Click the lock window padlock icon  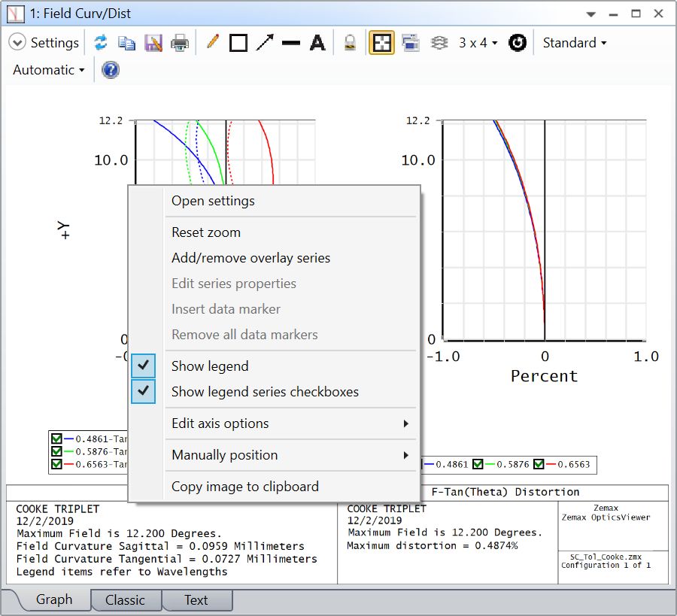point(350,43)
